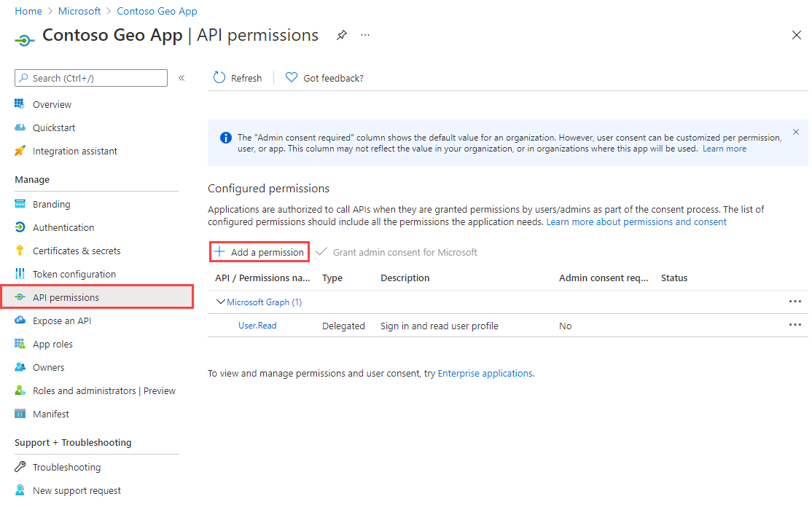Click the Add a permission button

[259, 251]
